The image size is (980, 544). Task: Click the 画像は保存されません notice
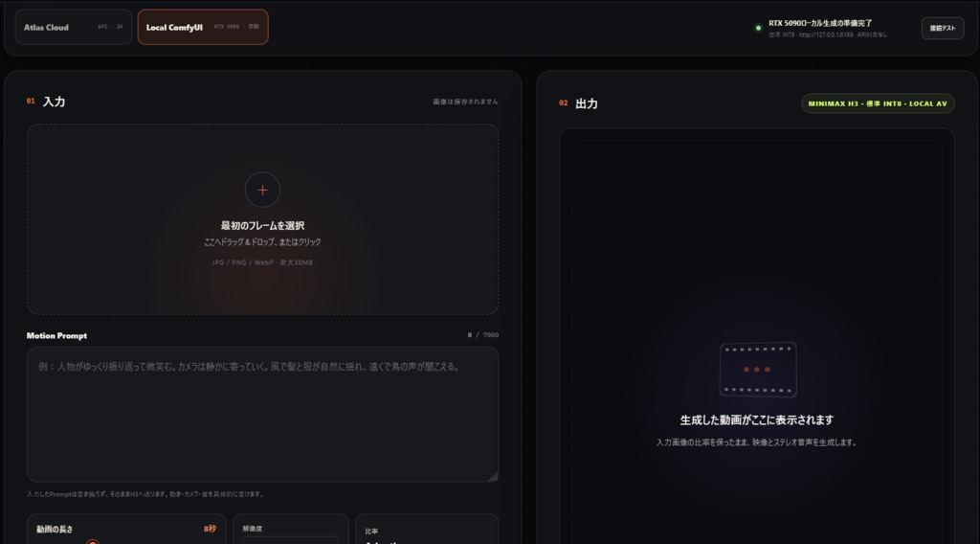tap(466, 102)
